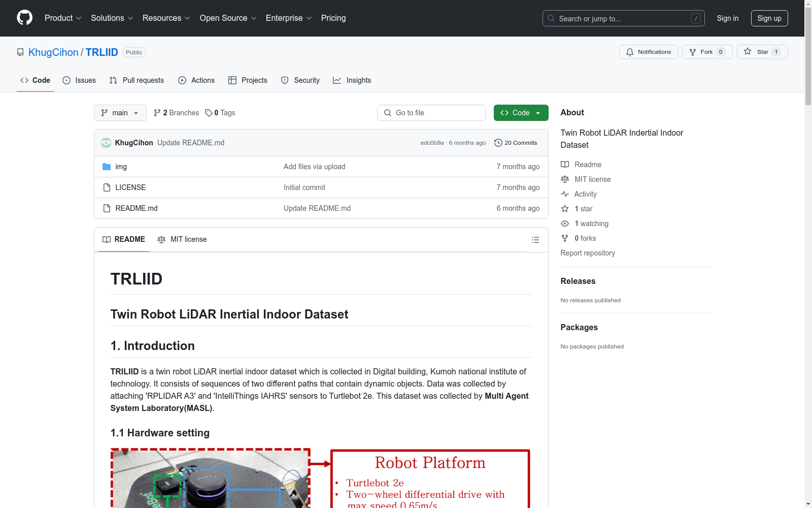The width and height of the screenshot is (812, 508).
Task: Open the main branch selector
Action: pyautogui.click(x=120, y=113)
